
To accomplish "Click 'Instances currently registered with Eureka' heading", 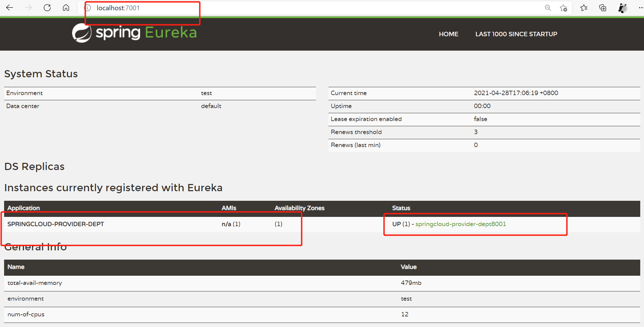I will click(x=113, y=188).
